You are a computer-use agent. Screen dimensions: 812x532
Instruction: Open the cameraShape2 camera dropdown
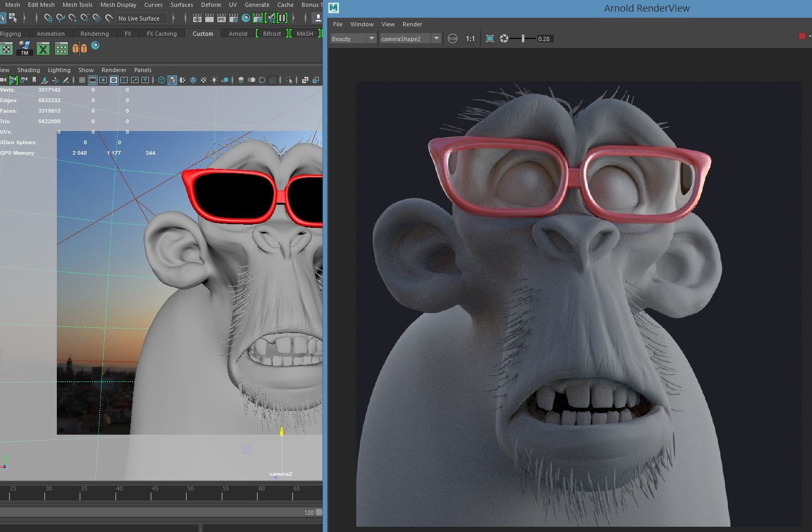(x=410, y=38)
